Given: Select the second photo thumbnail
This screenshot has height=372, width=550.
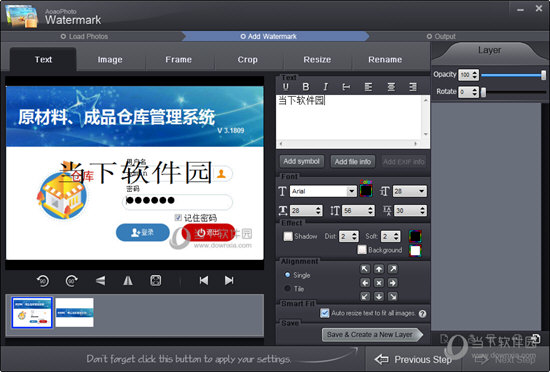Looking at the screenshot, I should [74, 312].
